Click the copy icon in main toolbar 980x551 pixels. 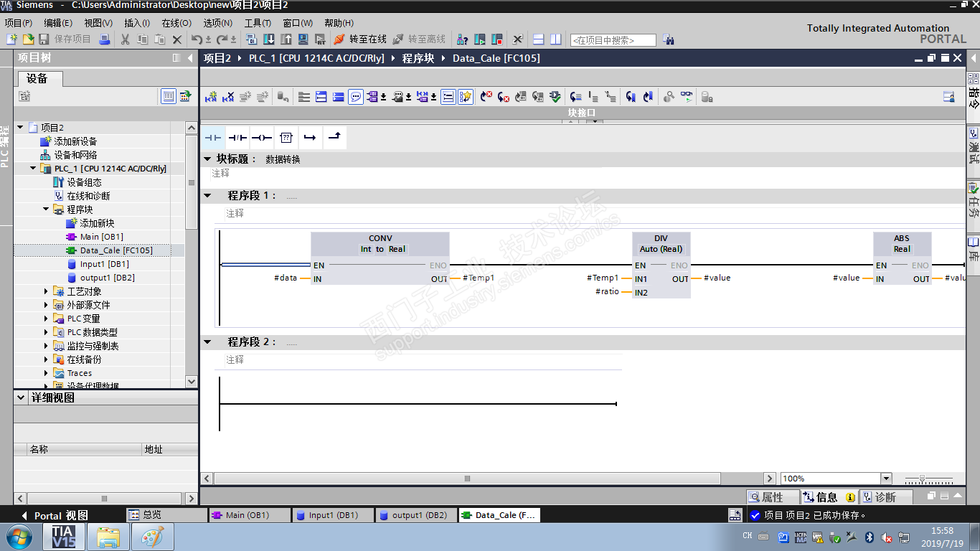pos(143,39)
